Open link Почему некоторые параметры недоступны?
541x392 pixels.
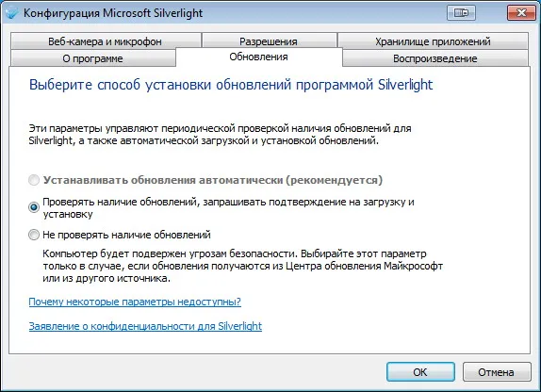pos(135,302)
